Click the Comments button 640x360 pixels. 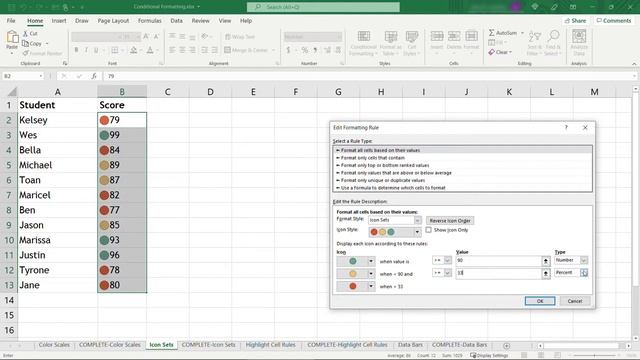click(x=613, y=20)
